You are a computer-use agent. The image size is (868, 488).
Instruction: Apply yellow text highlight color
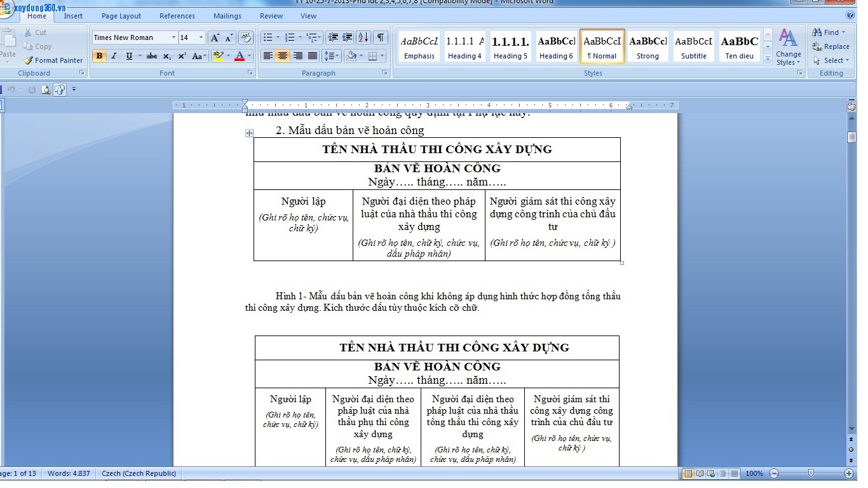click(x=218, y=56)
